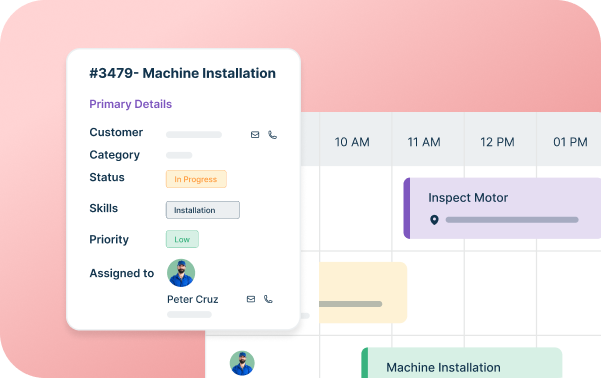The image size is (601, 378).
Task: Click the Customer name placeholder bar
Action: tap(194, 135)
